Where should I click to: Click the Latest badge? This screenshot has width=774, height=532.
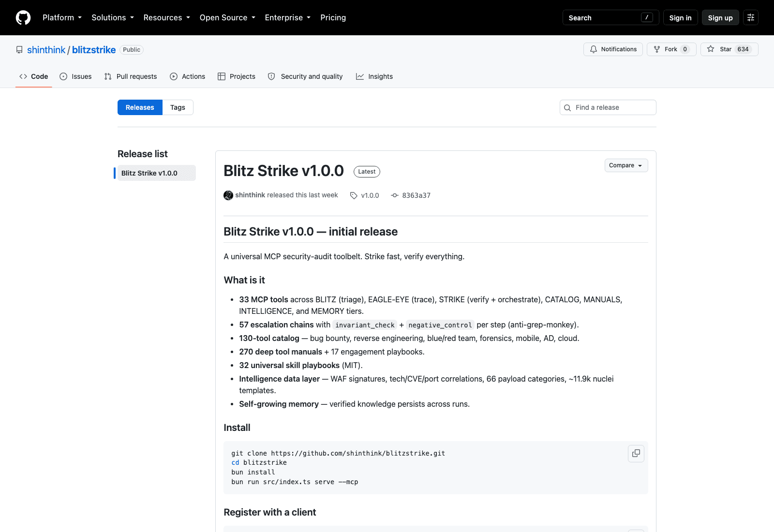click(x=367, y=172)
